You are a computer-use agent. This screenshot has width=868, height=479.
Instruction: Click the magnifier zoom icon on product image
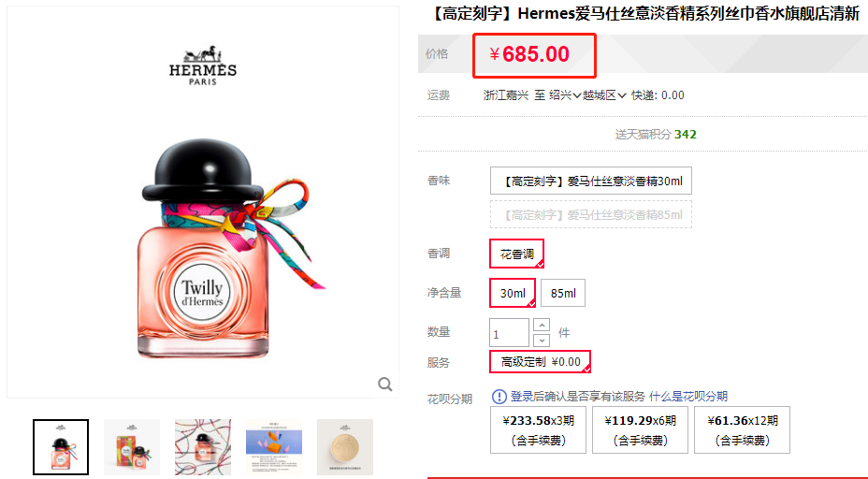tap(385, 384)
